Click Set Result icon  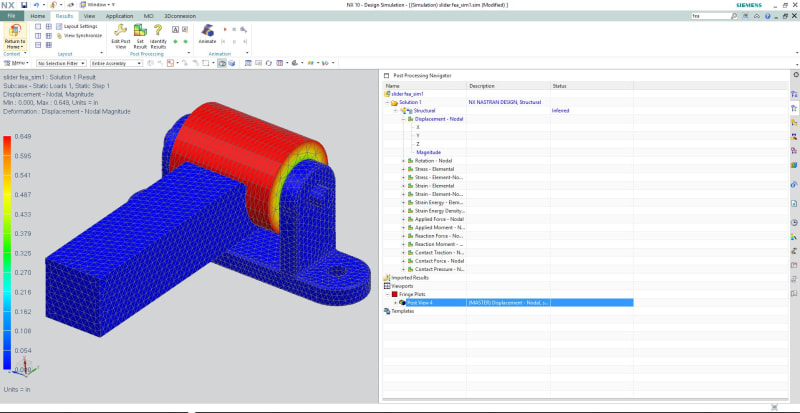(x=140, y=30)
